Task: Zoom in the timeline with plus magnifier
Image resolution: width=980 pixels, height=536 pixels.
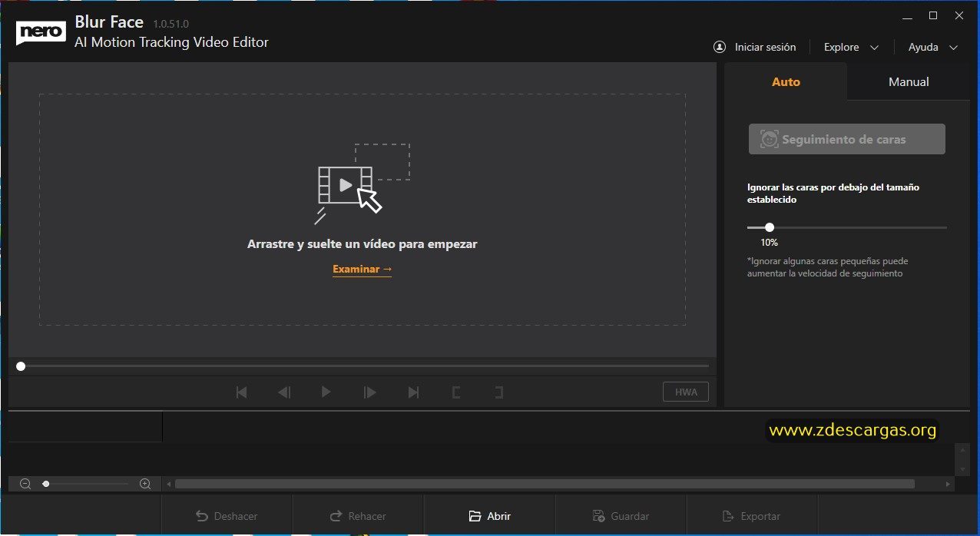Action: [145, 484]
